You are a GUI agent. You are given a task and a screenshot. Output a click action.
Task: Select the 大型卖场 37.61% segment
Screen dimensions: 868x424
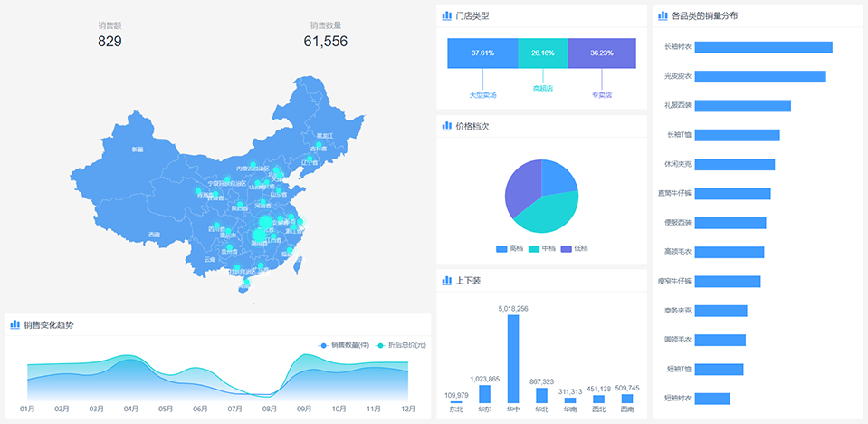tap(482, 53)
